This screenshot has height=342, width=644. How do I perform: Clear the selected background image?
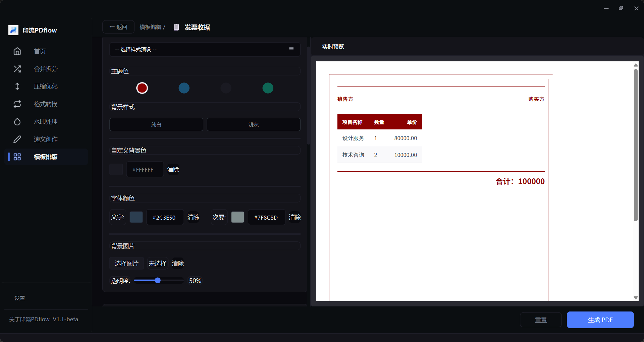click(178, 264)
